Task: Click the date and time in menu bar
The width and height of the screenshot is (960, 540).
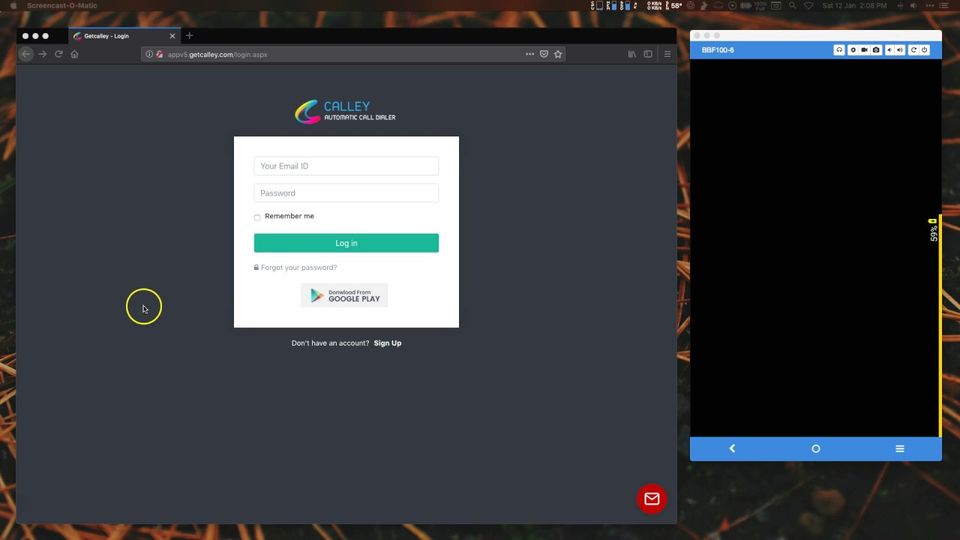Action: pyautogui.click(x=855, y=6)
